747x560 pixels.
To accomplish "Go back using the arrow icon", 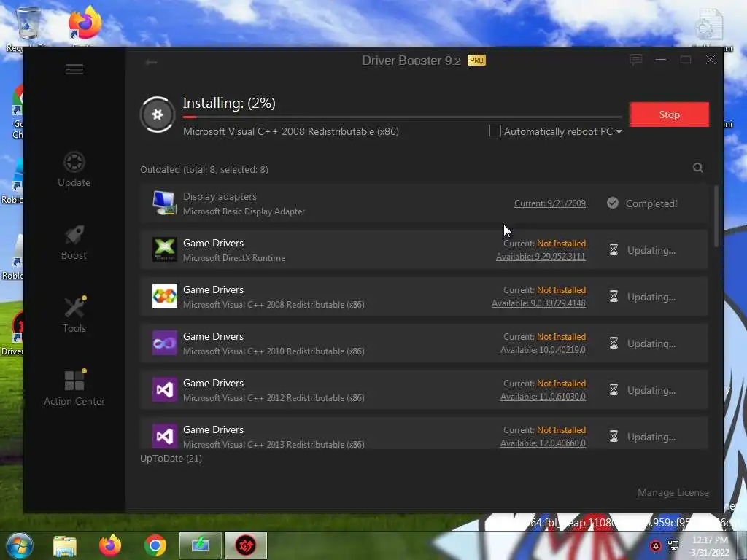I will coord(152,62).
